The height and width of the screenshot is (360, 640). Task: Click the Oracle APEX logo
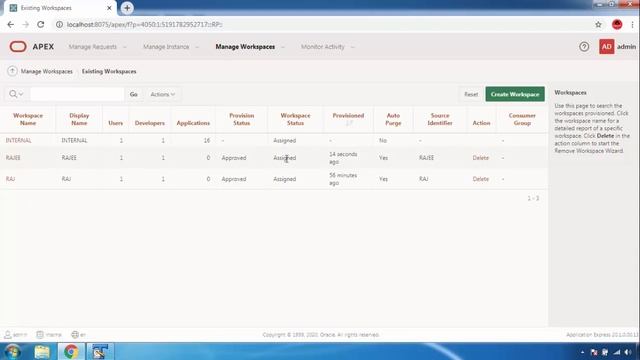click(x=32, y=47)
